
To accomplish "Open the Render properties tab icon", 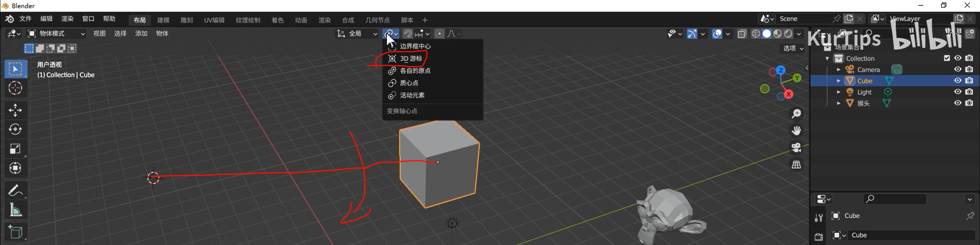I will [x=819, y=237].
